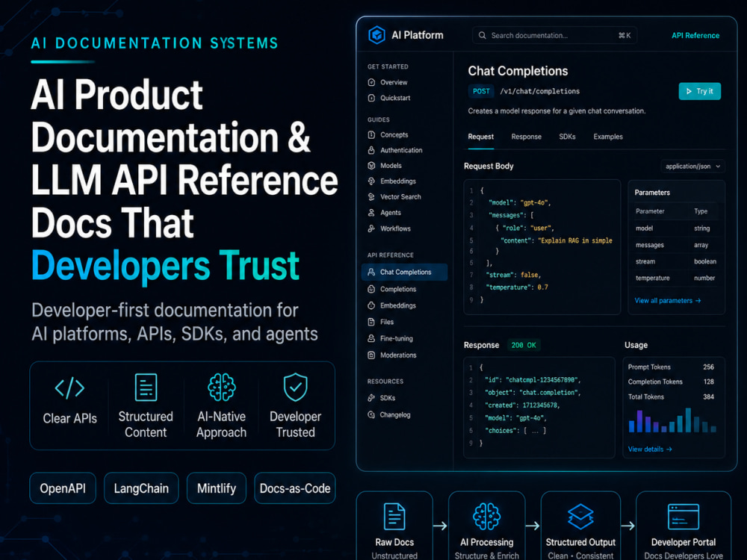The height and width of the screenshot is (560, 747).
Task: Click the Changelog clock icon
Action: (371, 414)
